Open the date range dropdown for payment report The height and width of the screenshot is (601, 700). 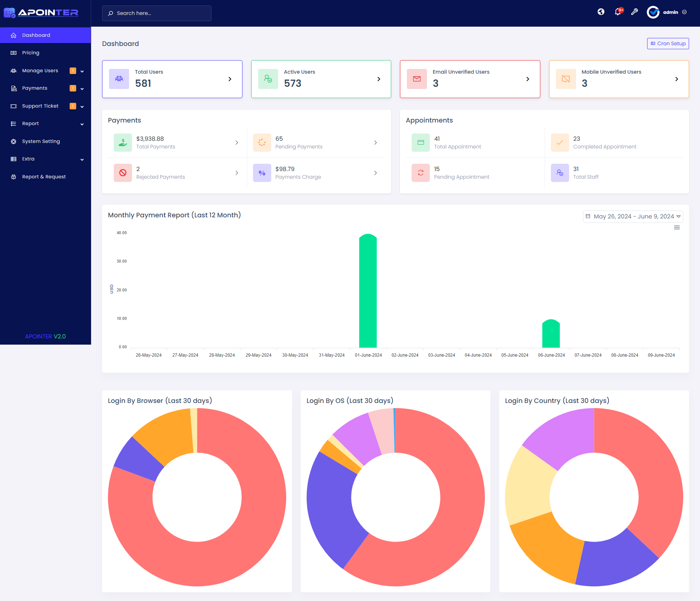(x=633, y=217)
